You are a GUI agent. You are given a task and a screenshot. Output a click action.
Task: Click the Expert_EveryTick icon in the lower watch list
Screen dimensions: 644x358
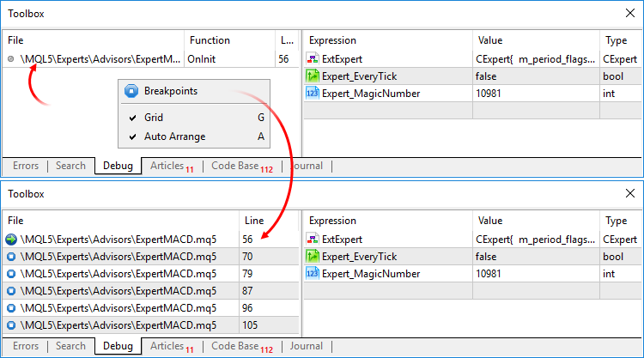[313, 257]
